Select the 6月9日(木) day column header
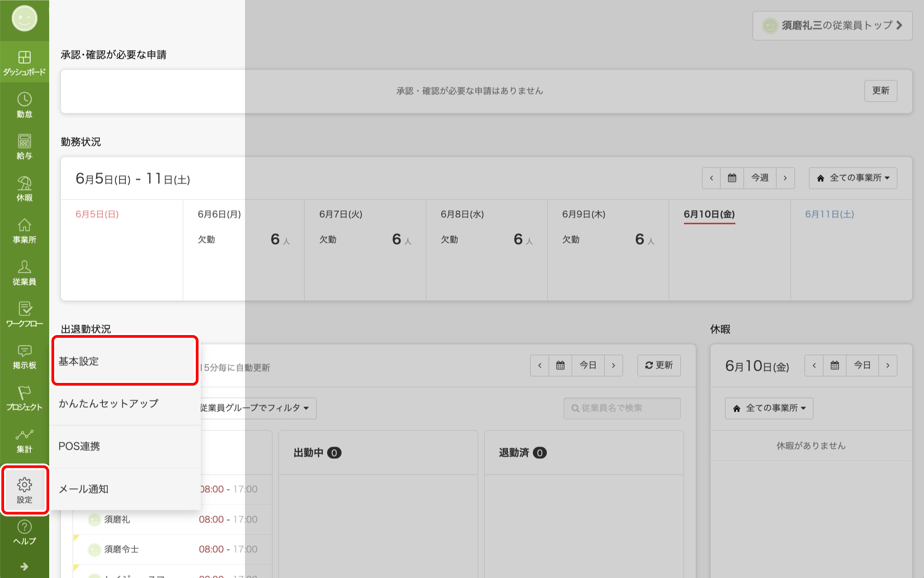The image size is (924, 578). [x=583, y=214]
